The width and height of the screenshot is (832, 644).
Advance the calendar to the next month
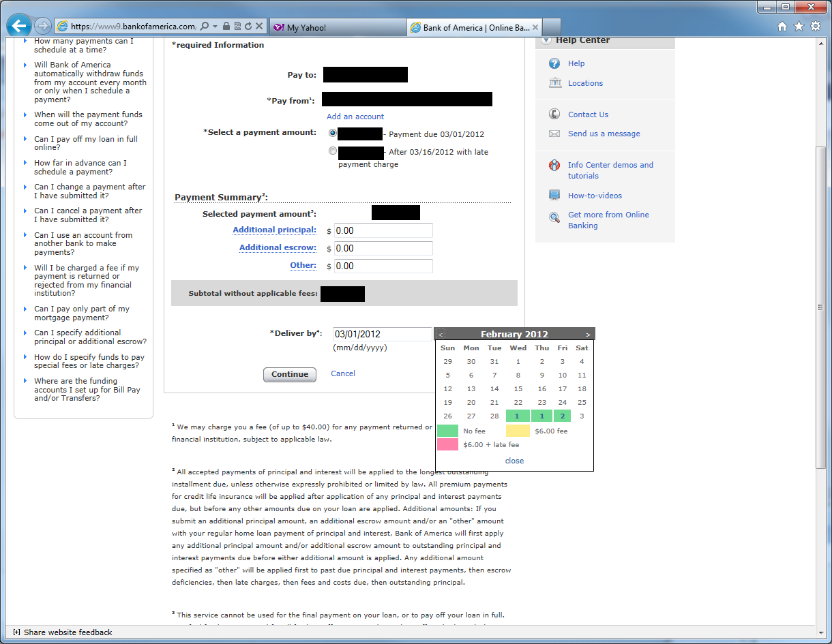pos(588,335)
